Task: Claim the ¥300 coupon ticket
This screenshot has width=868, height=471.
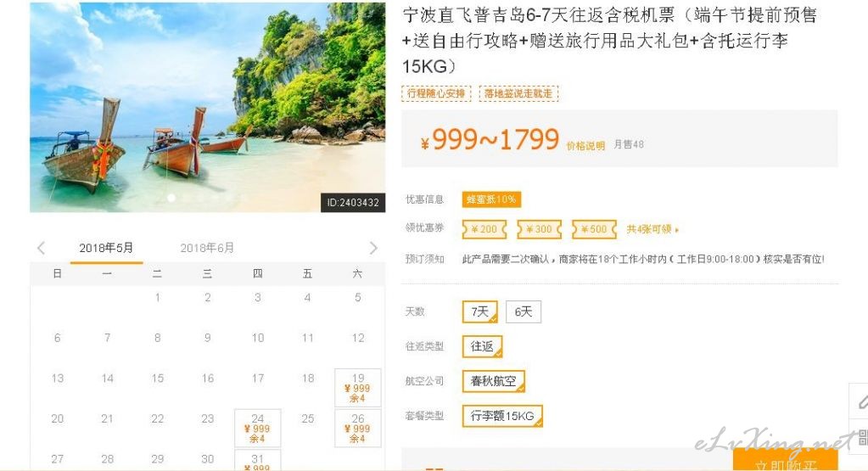Action: tap(539, 229)
